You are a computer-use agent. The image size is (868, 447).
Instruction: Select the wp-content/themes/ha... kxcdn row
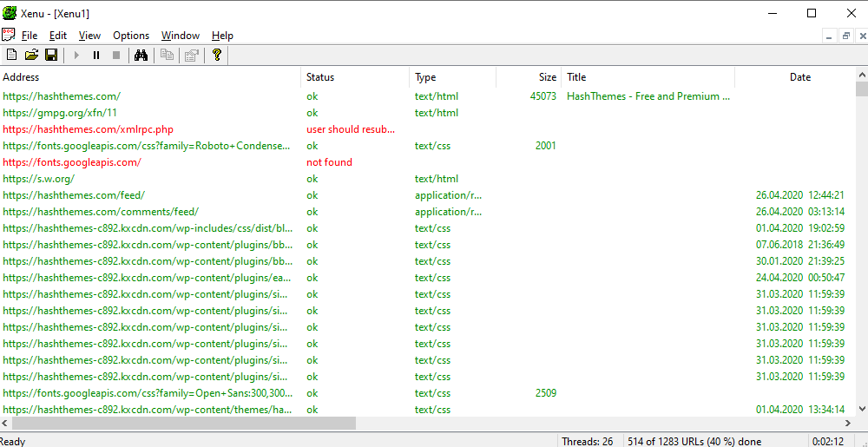tap(428, 410)
